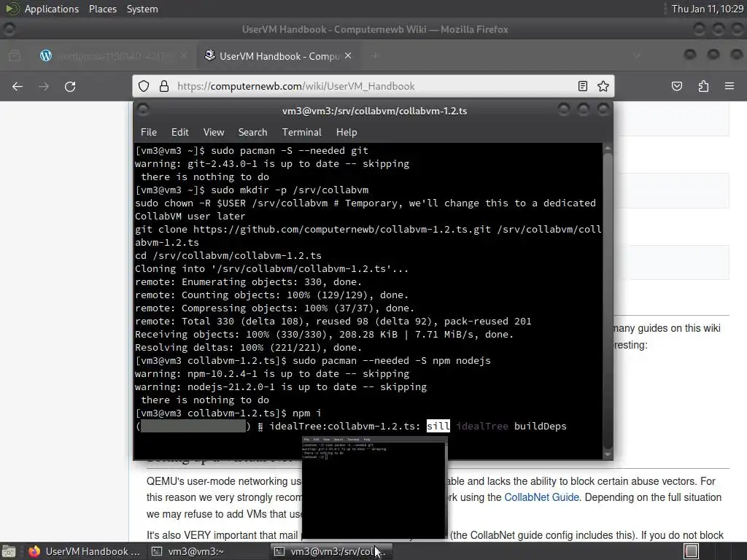Go back with Firefox back arrow
The image size is (747, 560).
pyautogui.click(x=18, y=86)
